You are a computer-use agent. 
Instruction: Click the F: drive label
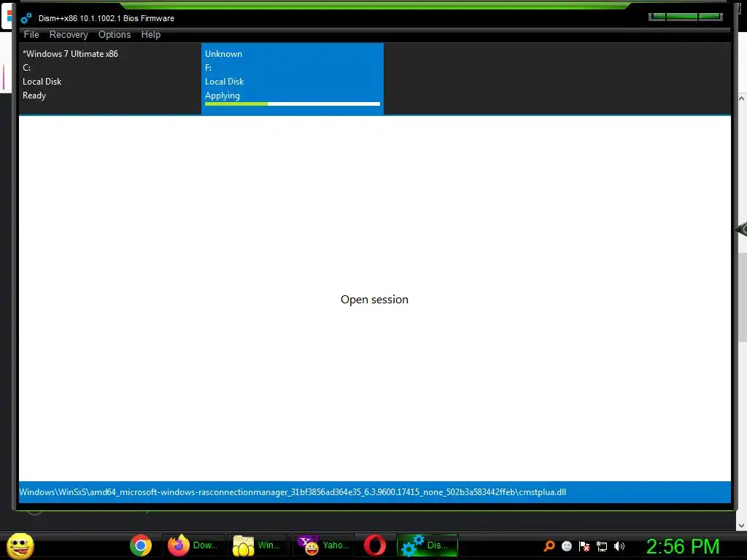208,68
